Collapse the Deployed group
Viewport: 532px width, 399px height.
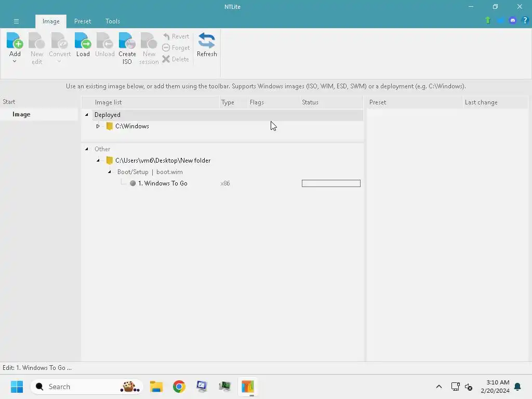coord(87,115)
